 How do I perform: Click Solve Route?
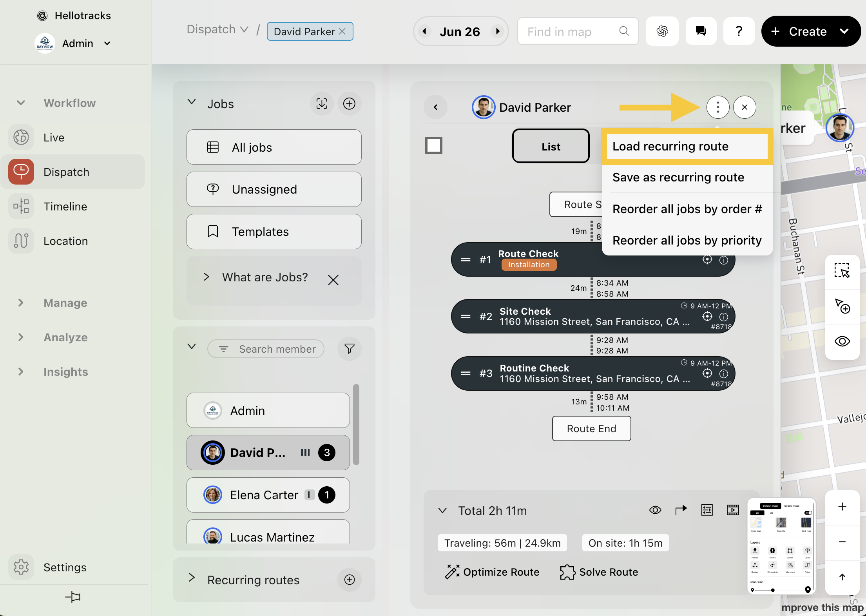pyautogui.click(x=600, y=572)
